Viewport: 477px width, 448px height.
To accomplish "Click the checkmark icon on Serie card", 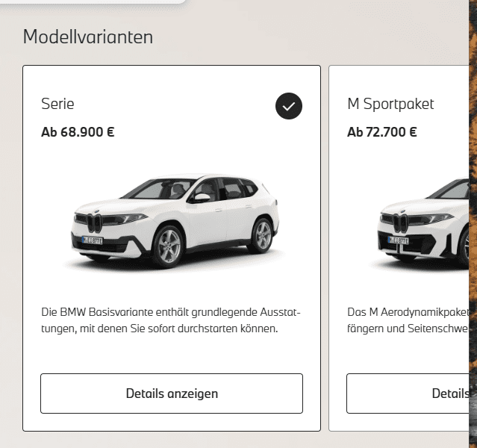I will click(x=289, y=106).
